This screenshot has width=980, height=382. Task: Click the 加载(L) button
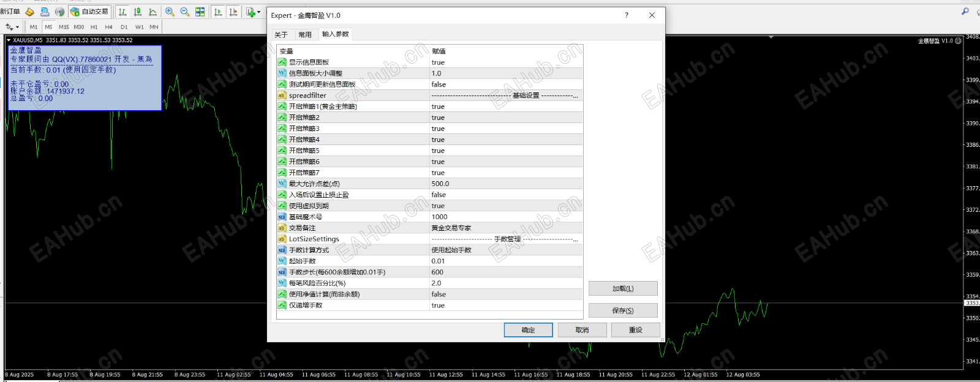coord(623,288)
